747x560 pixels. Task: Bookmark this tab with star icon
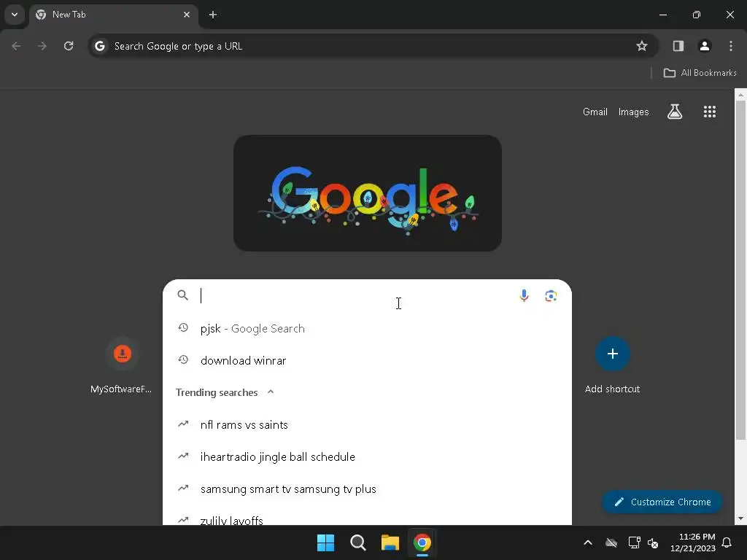[642, 46]
